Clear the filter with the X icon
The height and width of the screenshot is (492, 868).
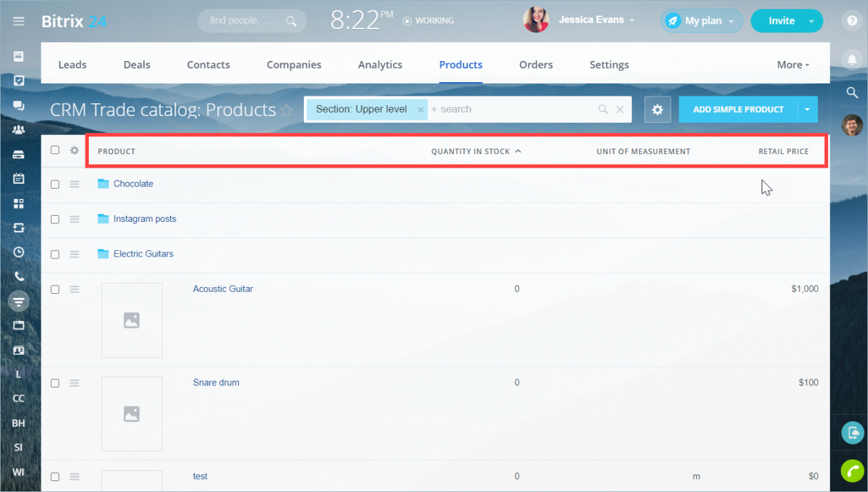[x=620, y=109]
